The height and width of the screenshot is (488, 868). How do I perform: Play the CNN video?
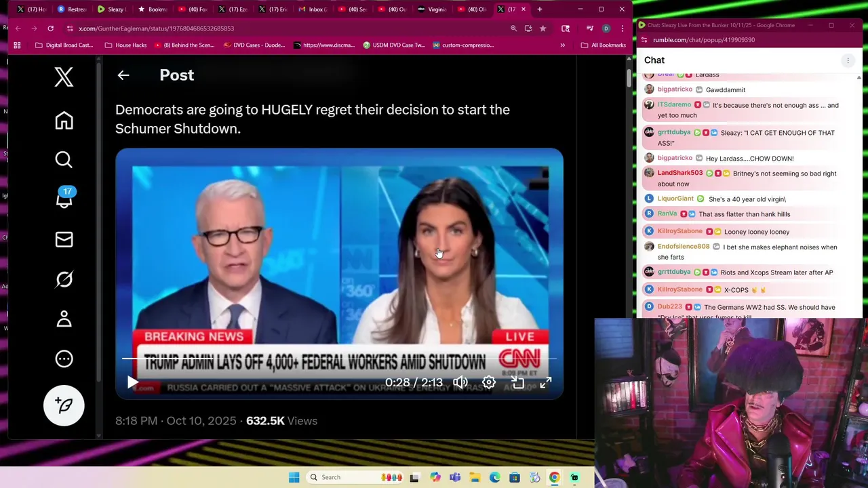click(x=133, y=382)
